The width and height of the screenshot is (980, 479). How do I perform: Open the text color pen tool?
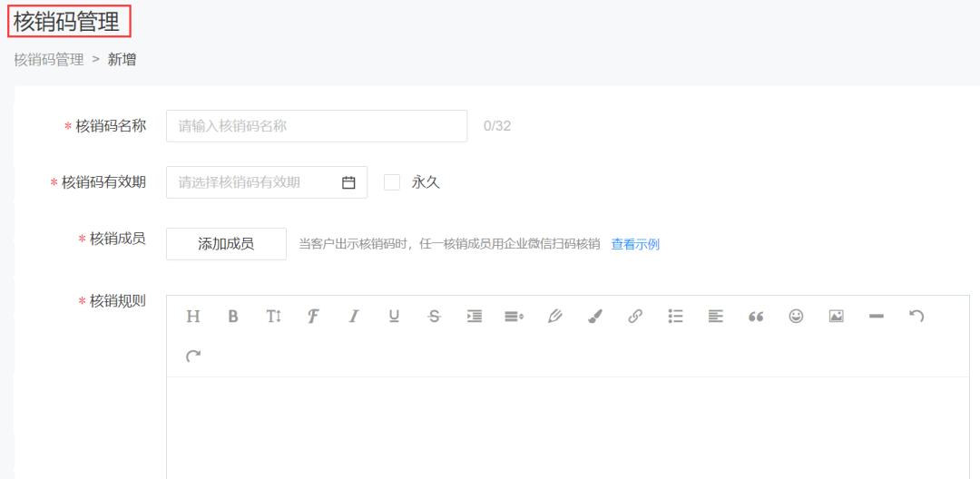coord(554,316)
